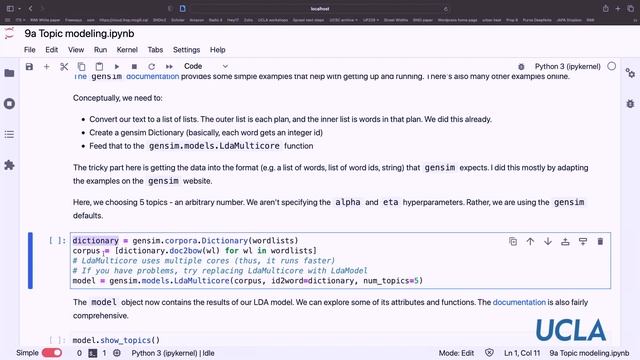Click the model.show_topics() code cell
Viewport: 640px width, 360px height.
(x=340, y=340)
